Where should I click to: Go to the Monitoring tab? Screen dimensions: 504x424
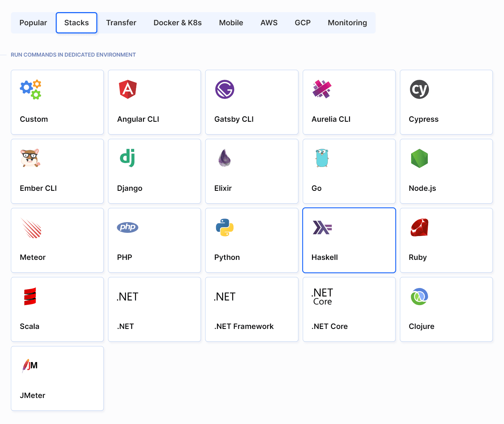[347, 23]
